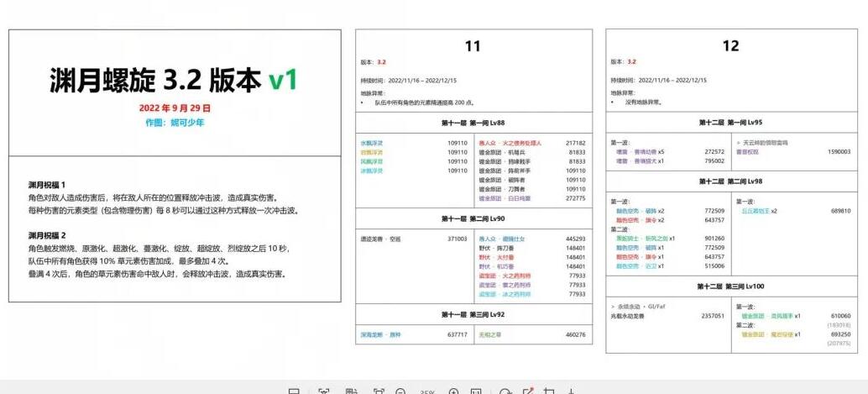This screenshot has width=868, height=394.
Task: Click the 35% zoom level indicator
Action: [426, 392]
